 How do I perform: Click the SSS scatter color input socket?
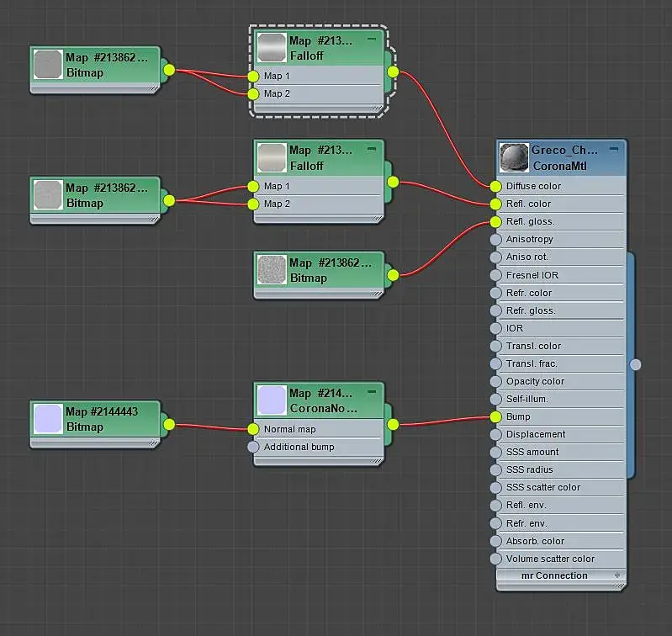(x=496, y=488)
